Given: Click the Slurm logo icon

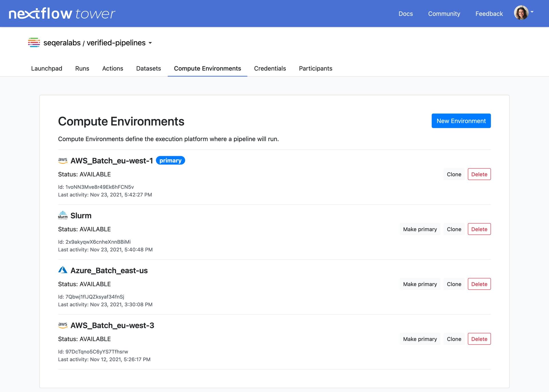Looking at the screenshot, I should [63, 215].
